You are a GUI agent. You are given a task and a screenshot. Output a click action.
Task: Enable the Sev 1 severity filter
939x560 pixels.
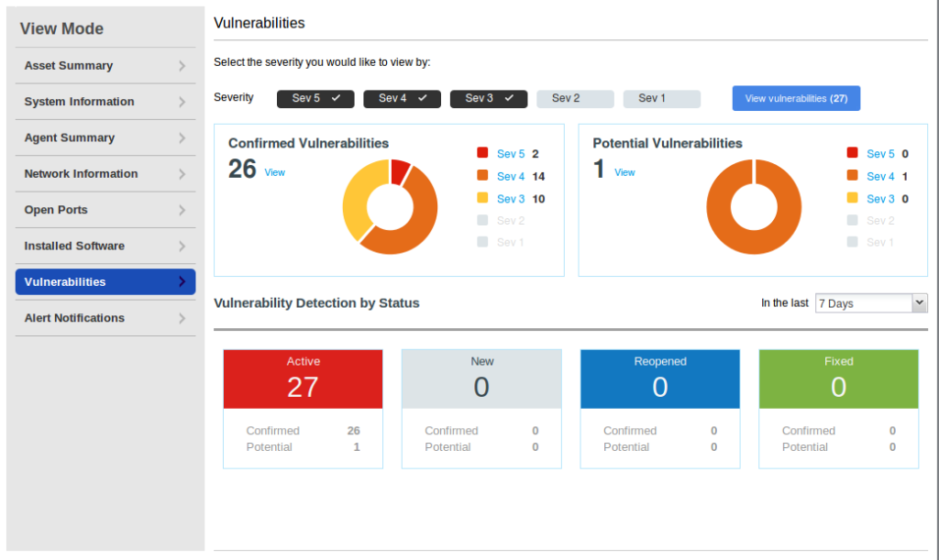661,98
